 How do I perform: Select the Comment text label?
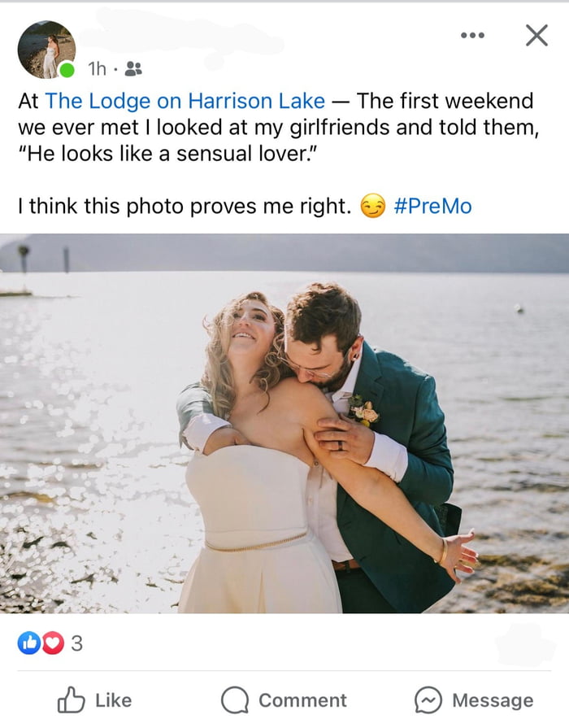pyautogui.click(x=302, y=700)
